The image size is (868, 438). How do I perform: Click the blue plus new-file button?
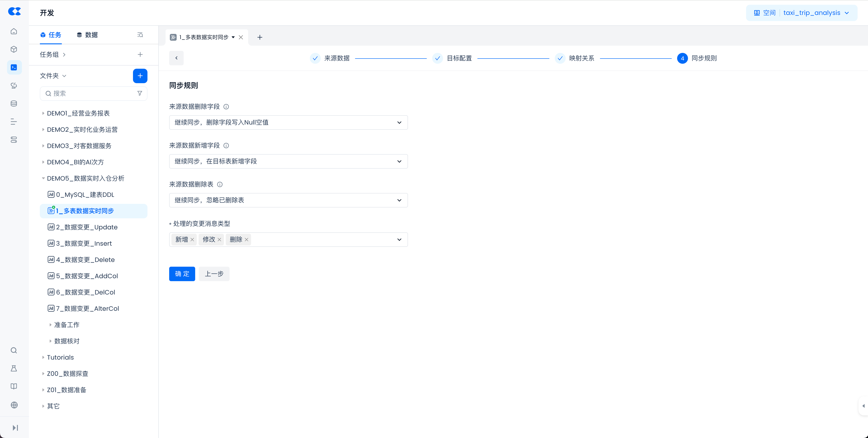click(140, 76)
